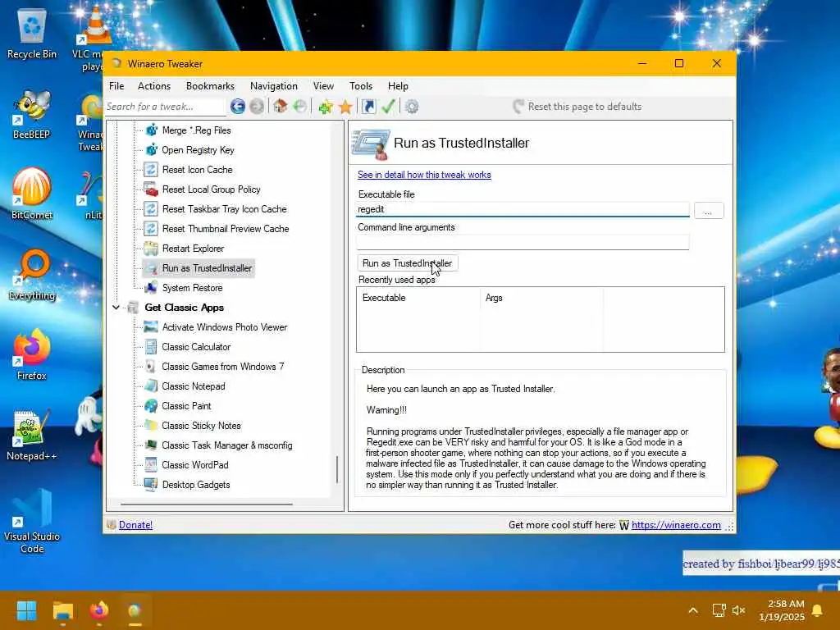
Task: Select System Restore tweak
Action: (x=192, y=288)
